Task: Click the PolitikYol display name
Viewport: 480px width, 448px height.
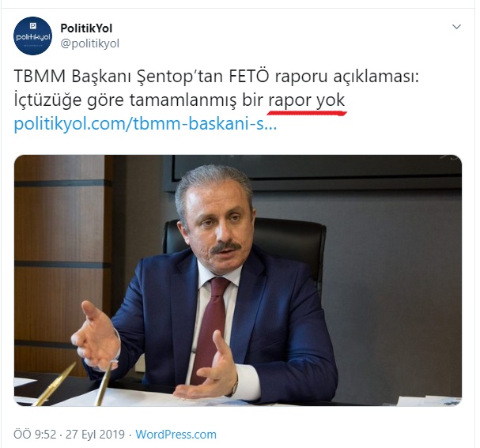Action: pyautogui.click(x=86, y=28)
